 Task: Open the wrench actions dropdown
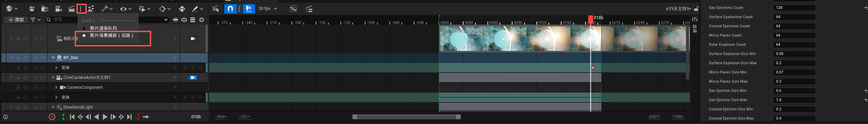pyautogui.click(x=107, y=9)
